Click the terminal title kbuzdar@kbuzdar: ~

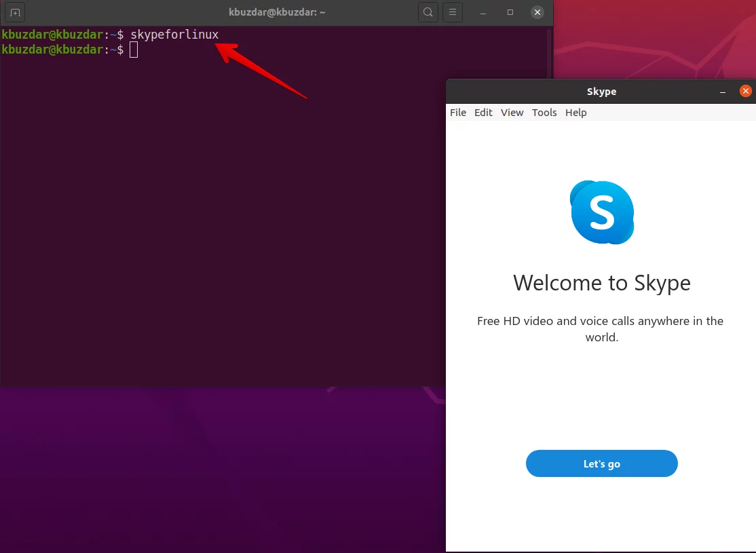point(277,12)
